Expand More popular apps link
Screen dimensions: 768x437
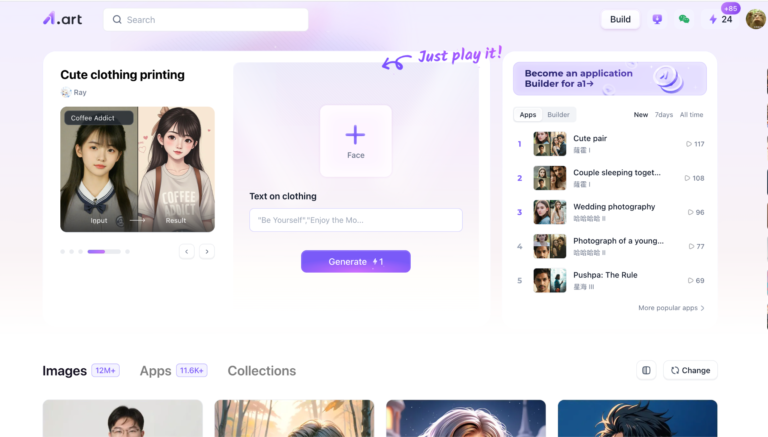tap(671, 308)
